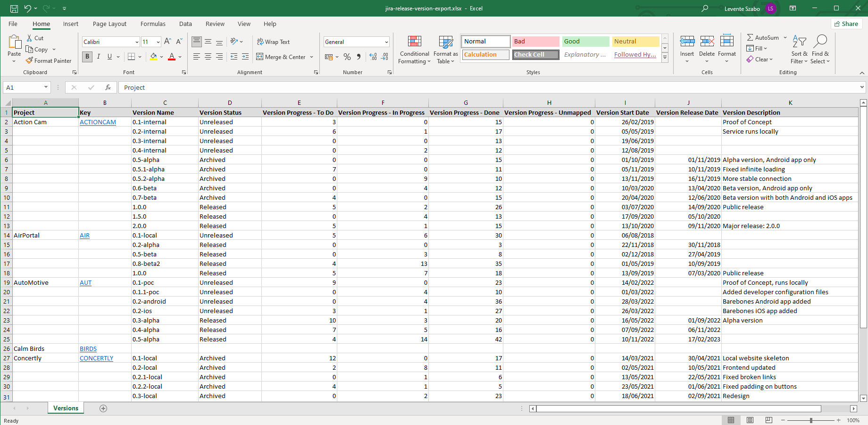Open the View ribbon tab

244,24
